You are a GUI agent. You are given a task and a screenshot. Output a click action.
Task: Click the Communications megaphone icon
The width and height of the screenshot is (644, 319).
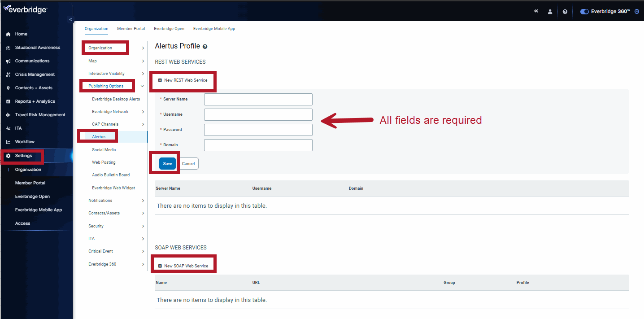[x=8, y=61]
